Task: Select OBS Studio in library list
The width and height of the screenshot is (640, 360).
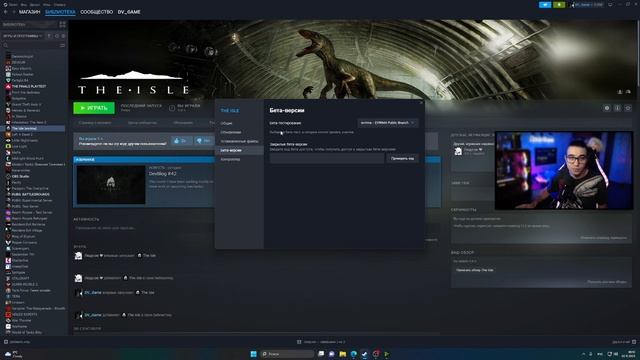Action: [x=20, y=176]
